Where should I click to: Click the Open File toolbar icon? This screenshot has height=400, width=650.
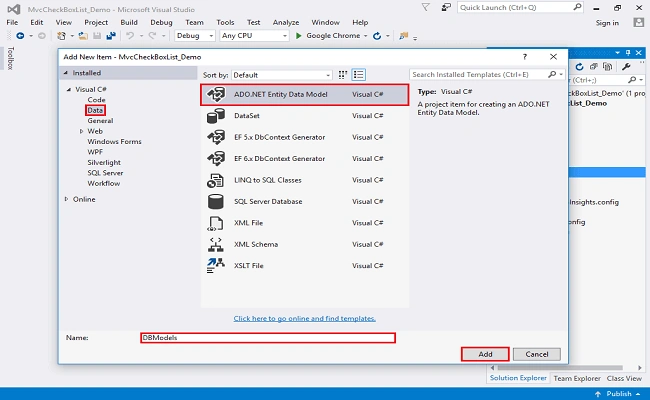click(83, 36)
